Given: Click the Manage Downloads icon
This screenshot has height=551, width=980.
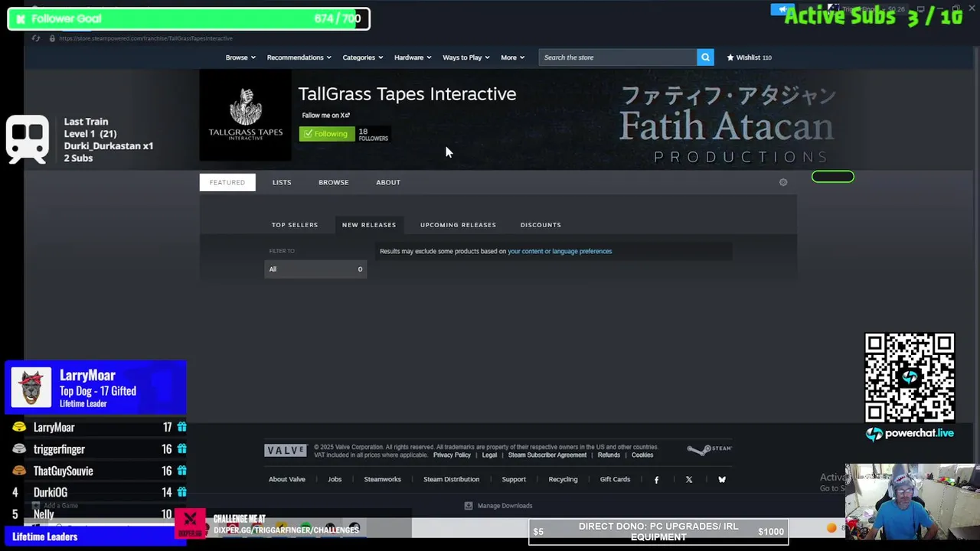Looking at the screenshot, I should tap(469, 506).
